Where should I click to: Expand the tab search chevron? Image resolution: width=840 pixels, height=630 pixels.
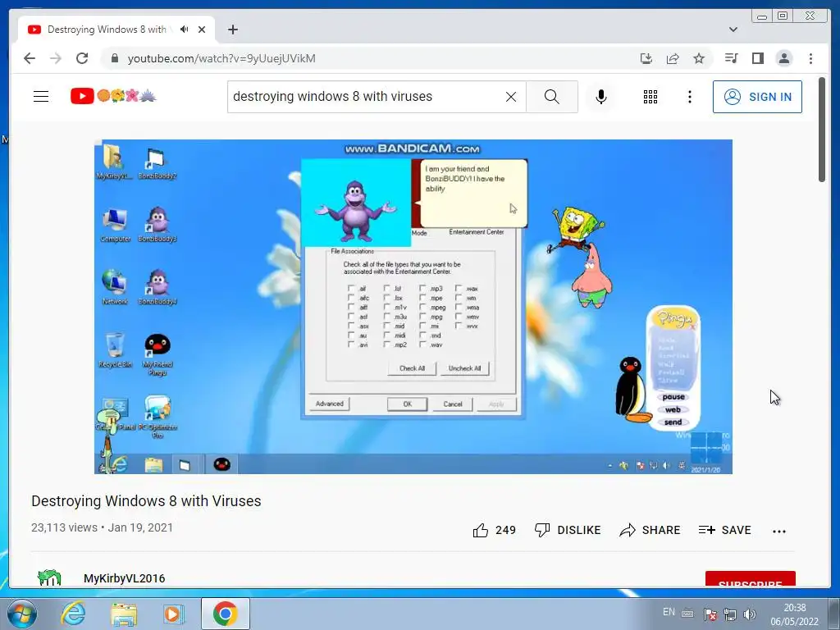point(733,30)
